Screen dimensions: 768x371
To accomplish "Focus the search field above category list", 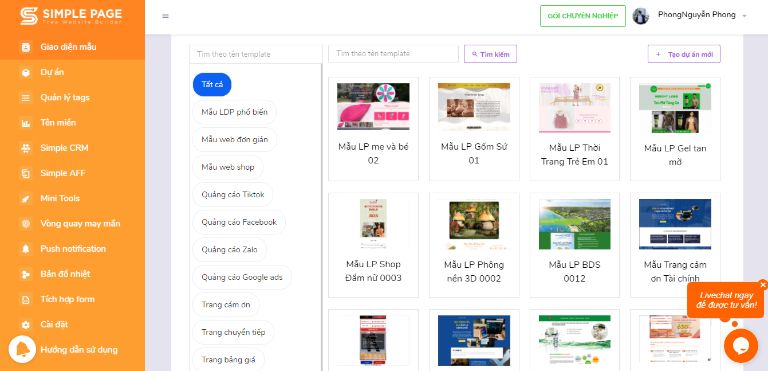I will point(255,54).
